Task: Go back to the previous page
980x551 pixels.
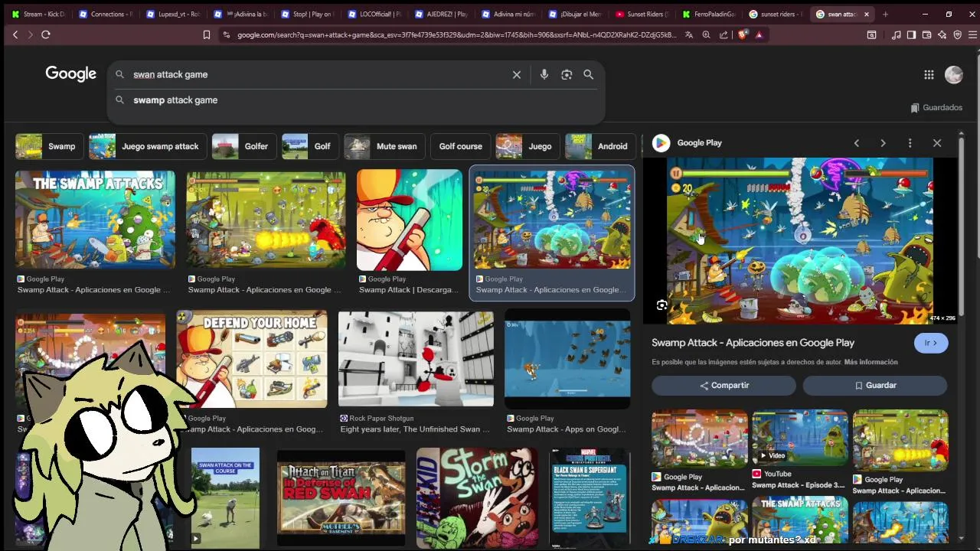Action: (15, 34)
